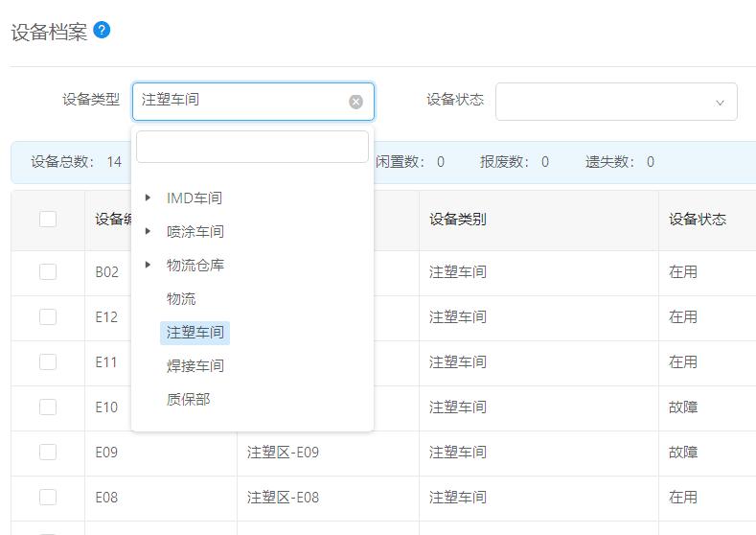Image resolution: width=756 pixels, height=535 pixels.
Task: Click 在用 status in row B02
Action: [683, 272]
